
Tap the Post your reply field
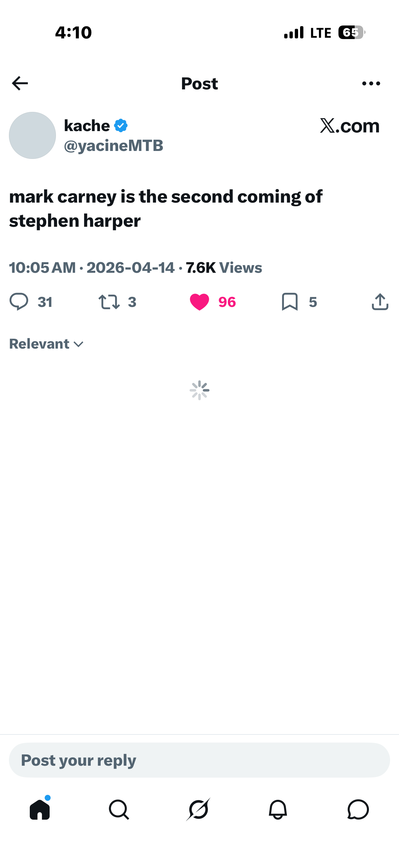tap(199, 760)
